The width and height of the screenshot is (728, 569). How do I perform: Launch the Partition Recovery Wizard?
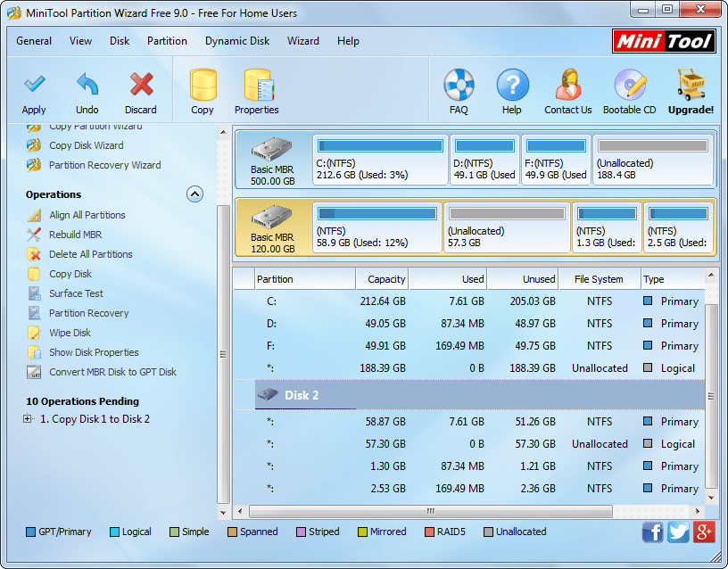(x=103, y=165)
